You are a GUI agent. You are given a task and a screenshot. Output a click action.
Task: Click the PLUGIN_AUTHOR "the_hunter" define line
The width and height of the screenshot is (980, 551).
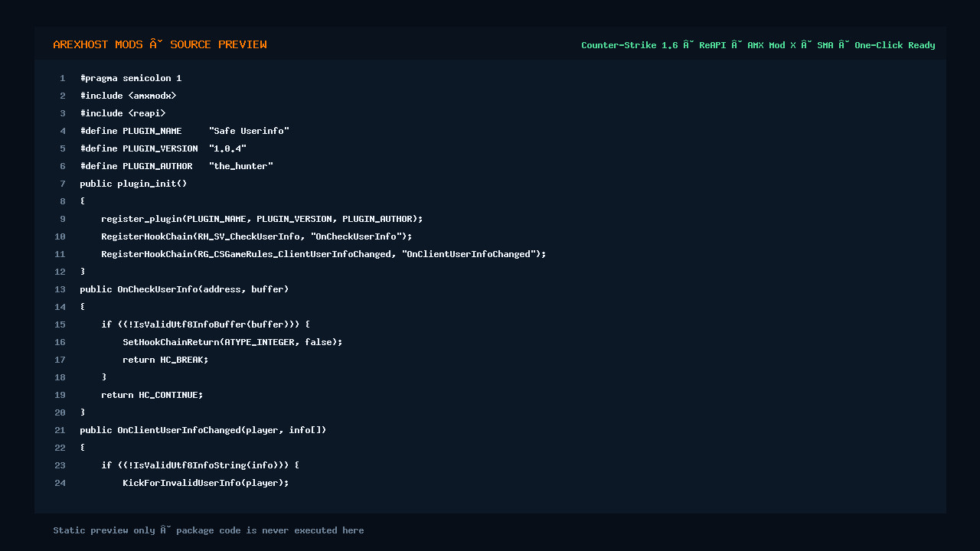click(176, 166)
